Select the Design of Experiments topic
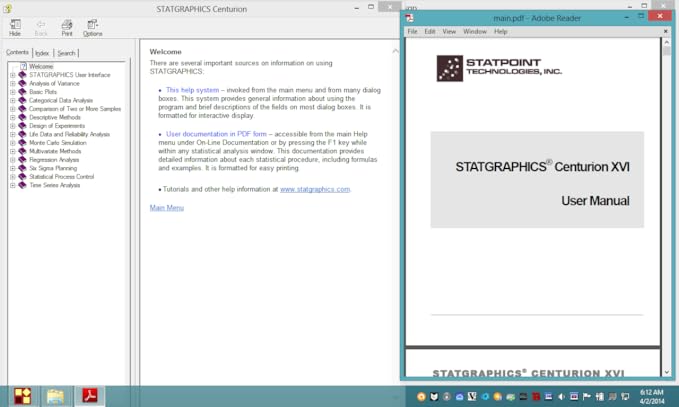 (x=57, y=126)
